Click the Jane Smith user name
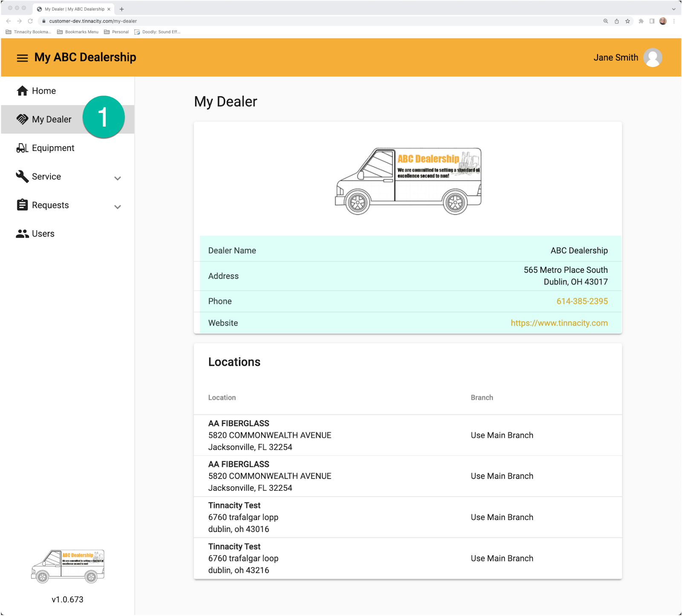 [616, 58]
